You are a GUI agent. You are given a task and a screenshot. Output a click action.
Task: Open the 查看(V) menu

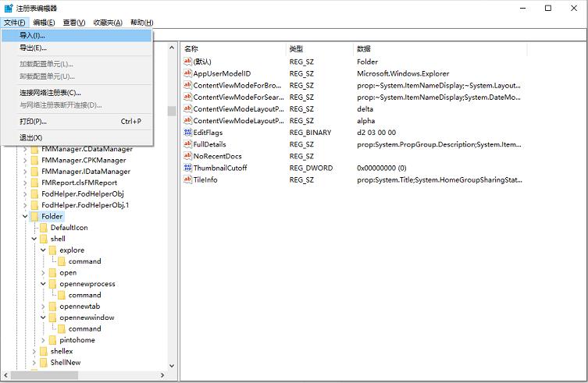[x=74, y=23]
